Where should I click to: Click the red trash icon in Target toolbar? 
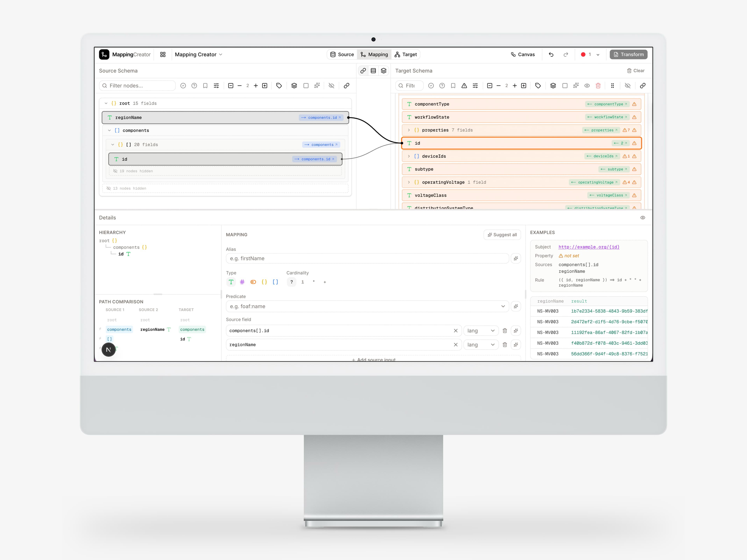point(598,86)
